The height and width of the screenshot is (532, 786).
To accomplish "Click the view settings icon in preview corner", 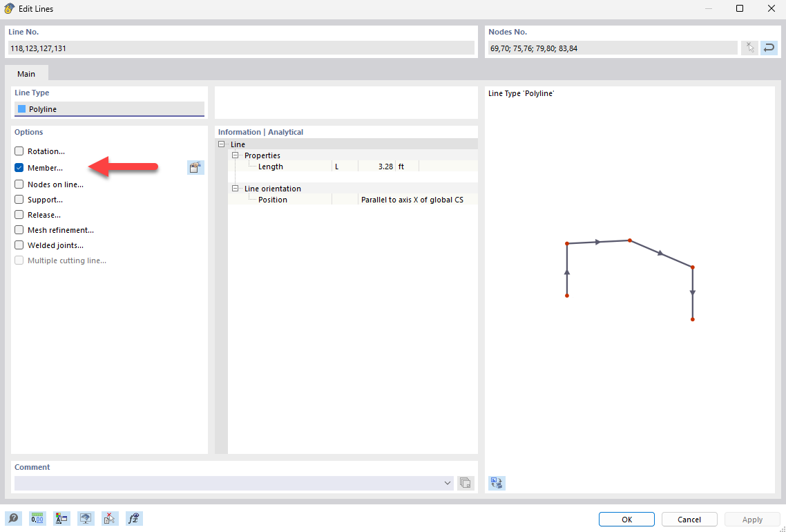I will pos(497,483).
